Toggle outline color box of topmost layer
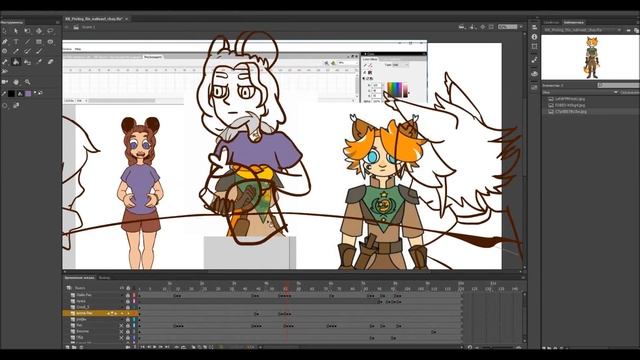 coord(134,295)
